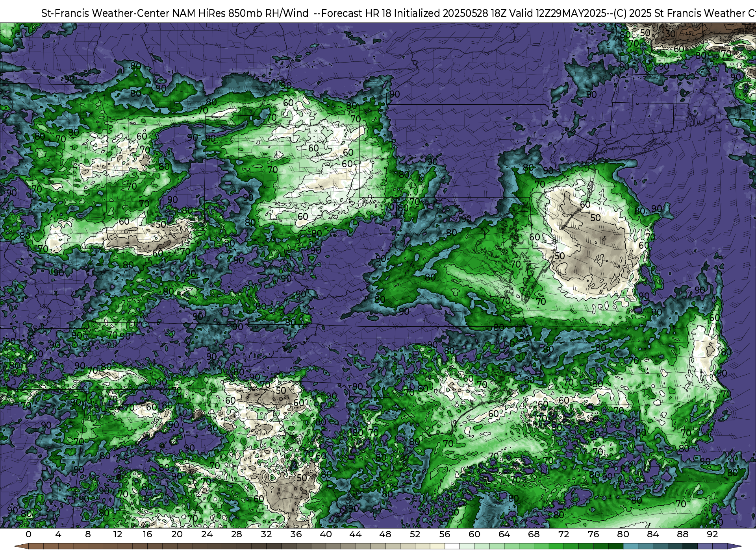Click the '56' tick label on the color scale
The image size is (756, 551).
pyautogui.click(x=445, y=534)
